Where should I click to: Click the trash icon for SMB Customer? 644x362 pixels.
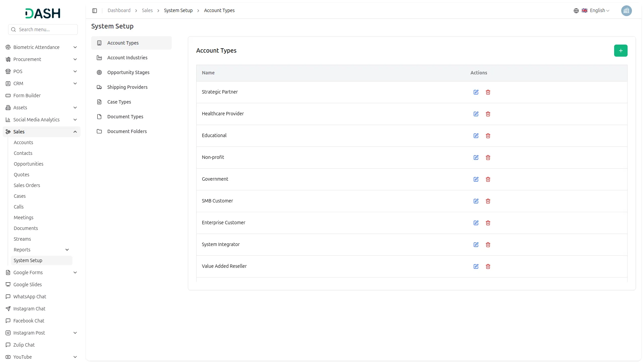point(488,201)
